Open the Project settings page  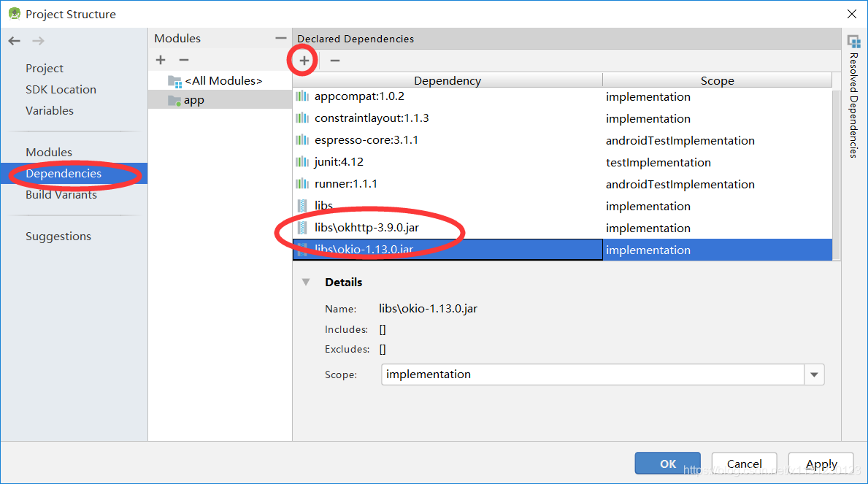point(45,68)
